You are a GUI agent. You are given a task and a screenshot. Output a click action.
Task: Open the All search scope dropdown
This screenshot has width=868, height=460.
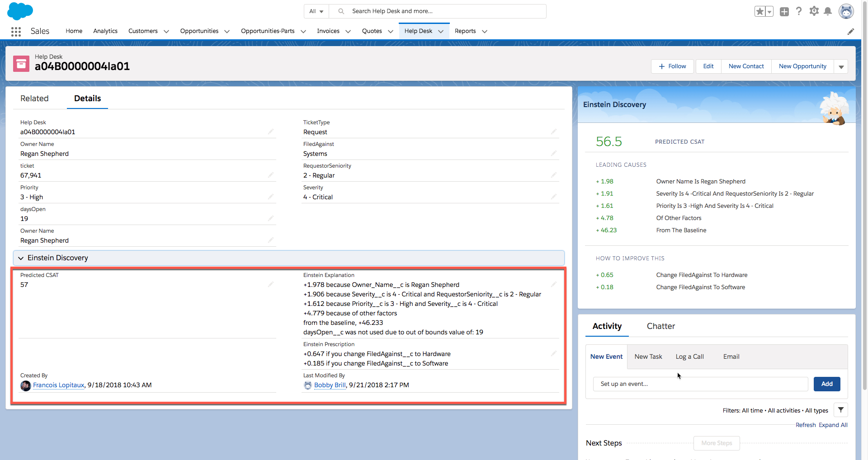pyautogui.click(x=316, y=11)
